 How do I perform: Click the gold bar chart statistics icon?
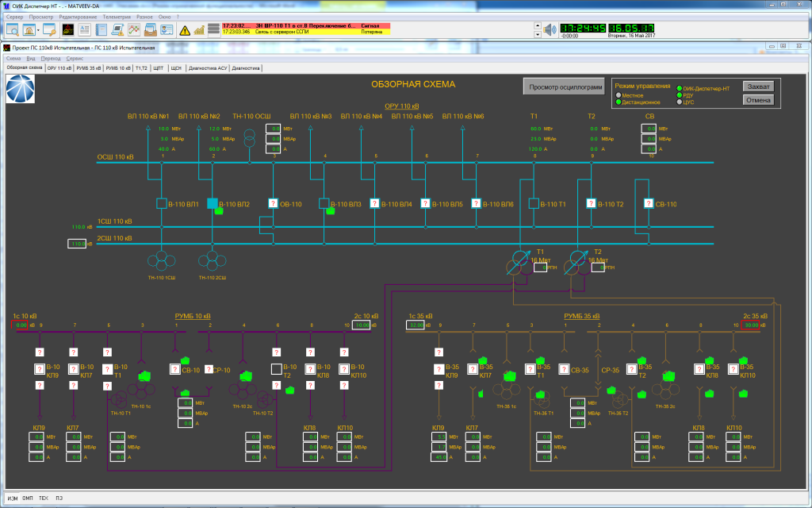(199, 30)
